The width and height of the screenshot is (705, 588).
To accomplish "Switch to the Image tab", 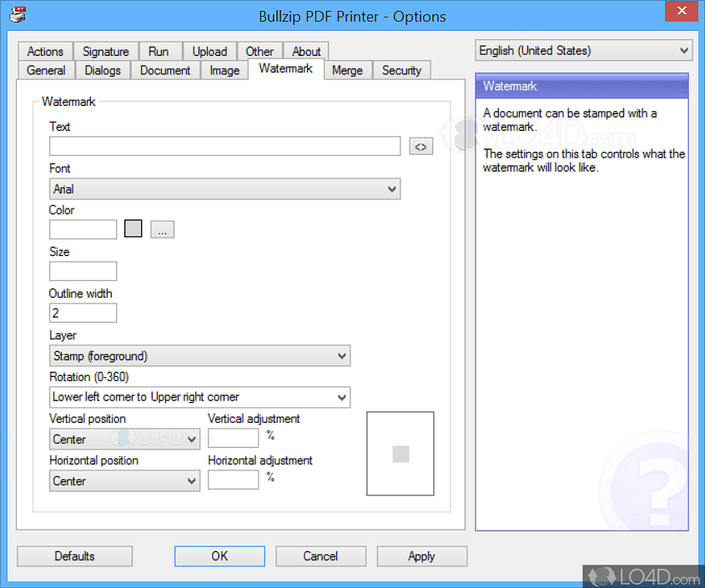I will (x=224, y=70).
